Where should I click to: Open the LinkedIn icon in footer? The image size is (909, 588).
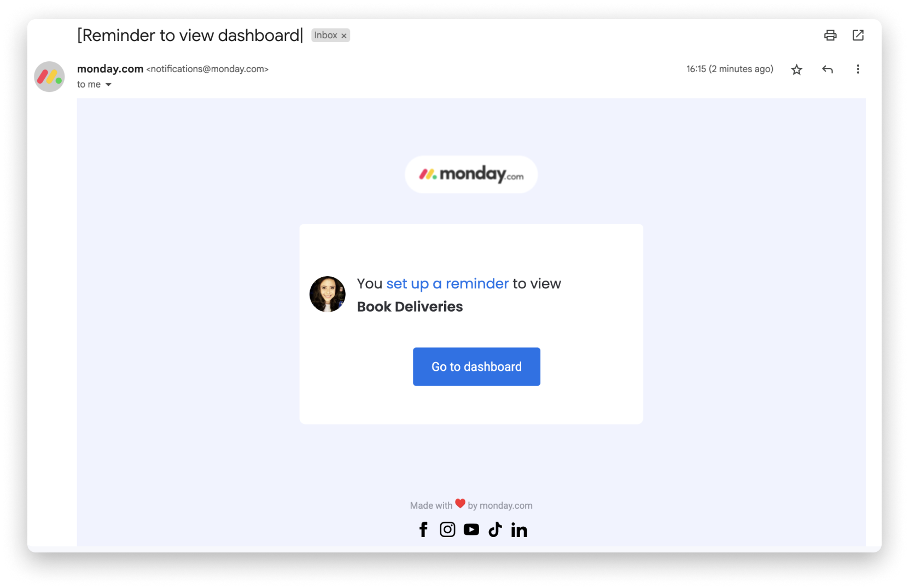[x=519, y=529]
